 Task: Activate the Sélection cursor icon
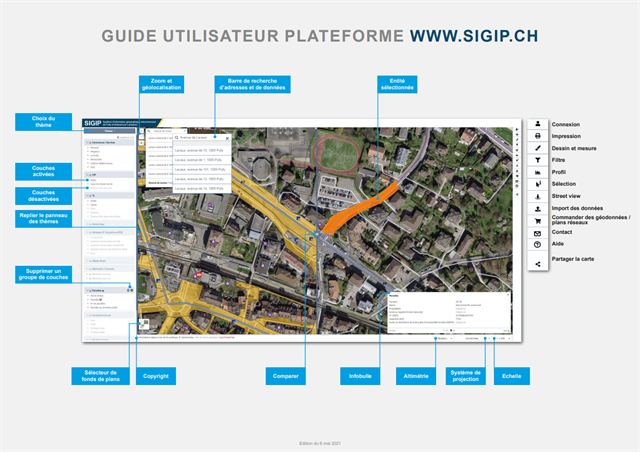(x=538, y=184)
